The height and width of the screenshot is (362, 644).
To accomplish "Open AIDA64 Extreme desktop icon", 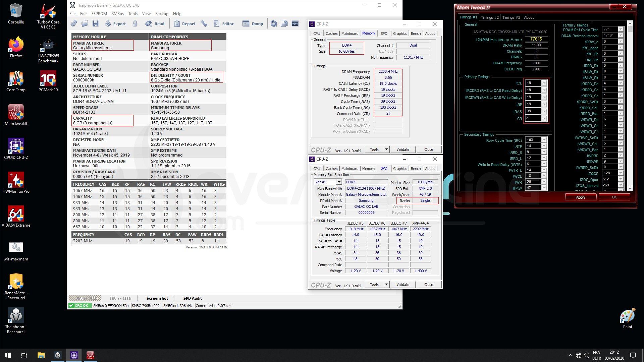I will pos(16,217).
